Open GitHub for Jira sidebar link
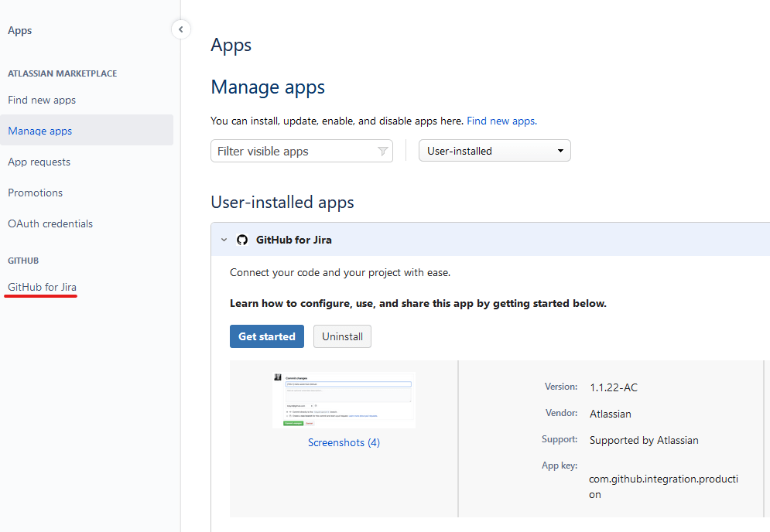 (x=42, y=287)
